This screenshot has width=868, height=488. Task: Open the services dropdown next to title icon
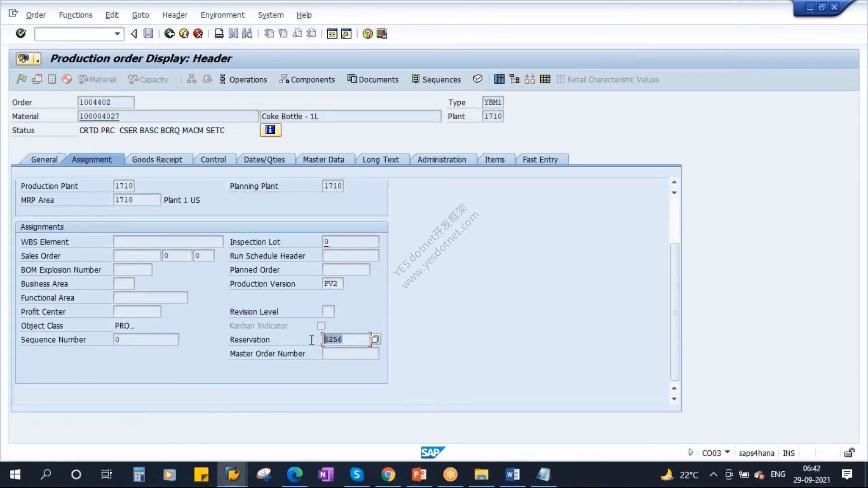37,59
